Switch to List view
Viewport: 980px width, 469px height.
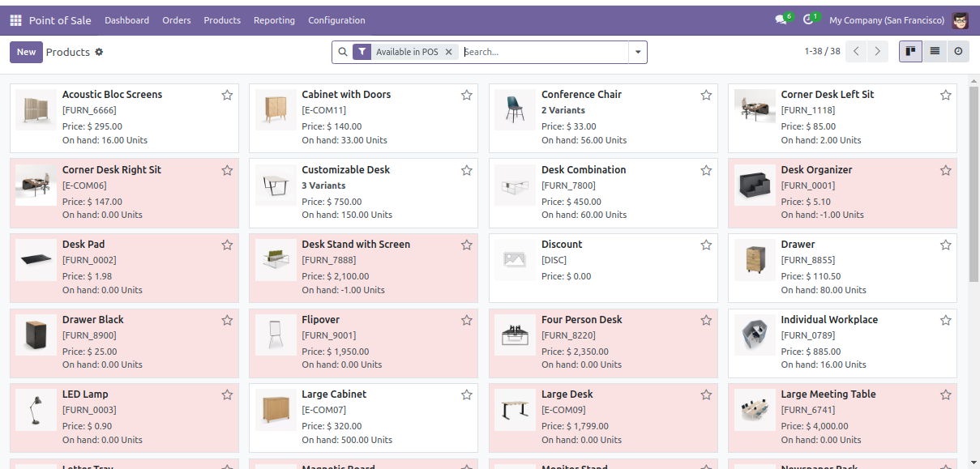tap(935, 52)
